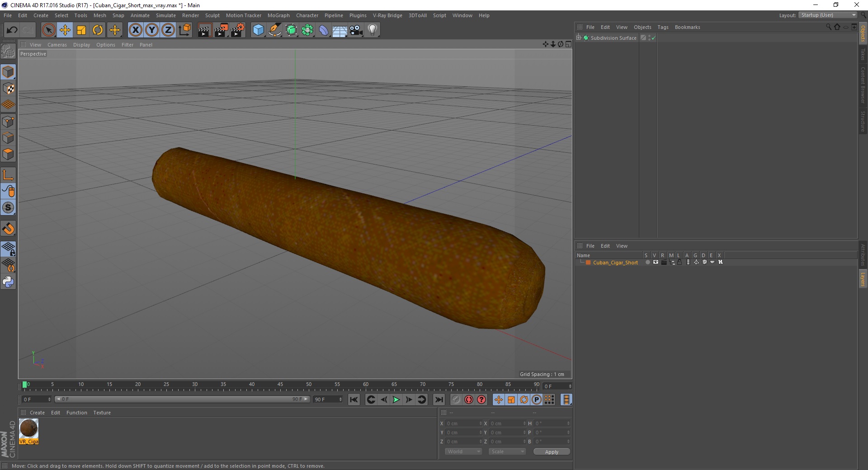Open the V-Ray Bridge menu
The image size is (868, 470).
tap(387, 15)
